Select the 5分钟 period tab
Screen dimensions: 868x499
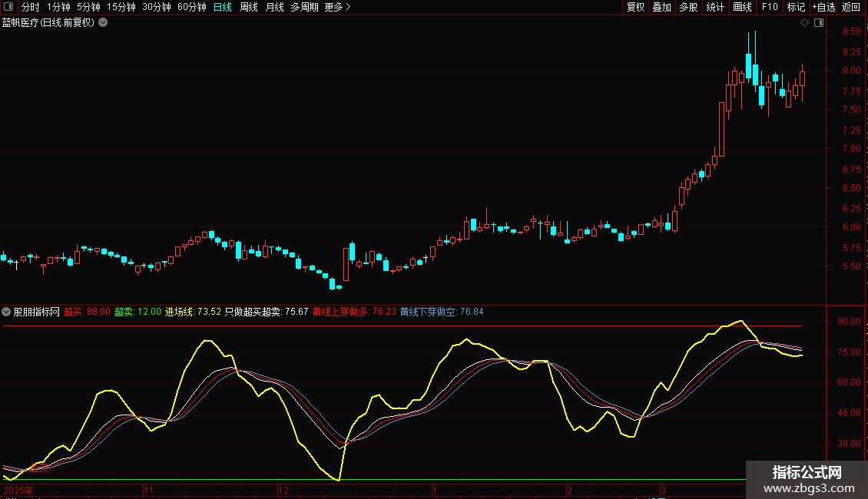88,7
